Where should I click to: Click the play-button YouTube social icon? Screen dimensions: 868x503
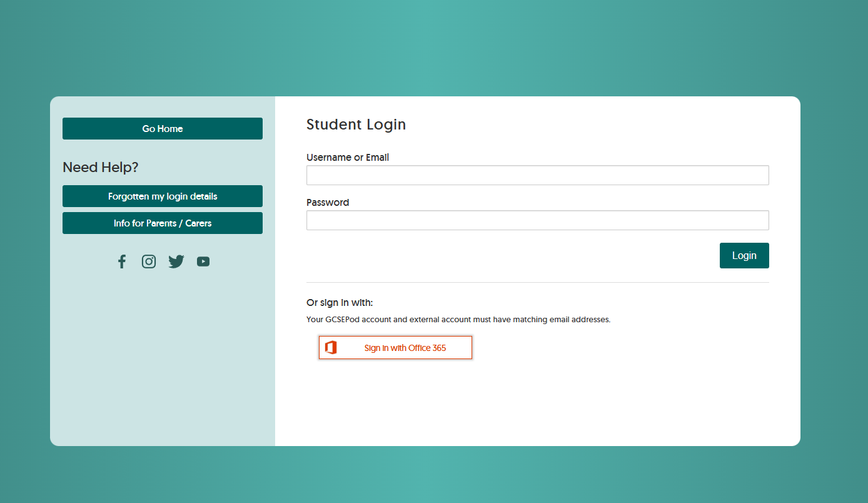(203, 261)
